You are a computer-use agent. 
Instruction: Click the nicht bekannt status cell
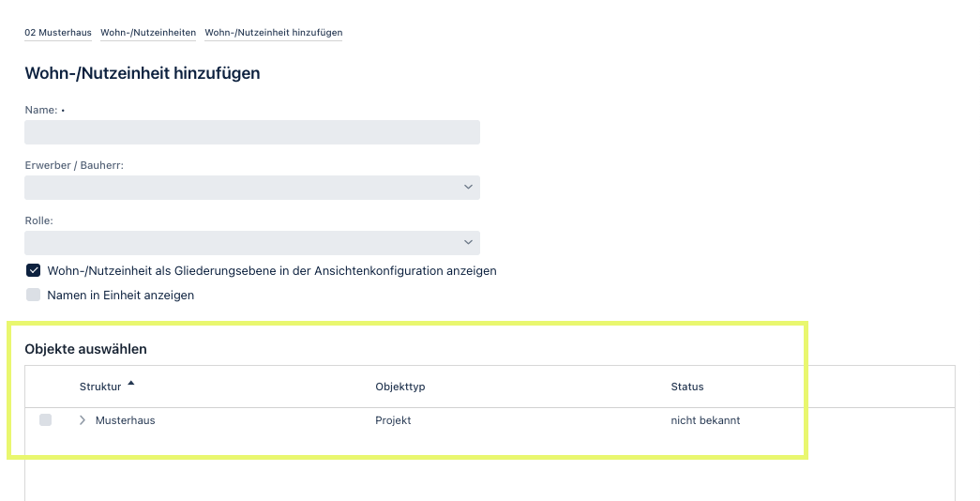pyautogui.click(x=705, y=420)
